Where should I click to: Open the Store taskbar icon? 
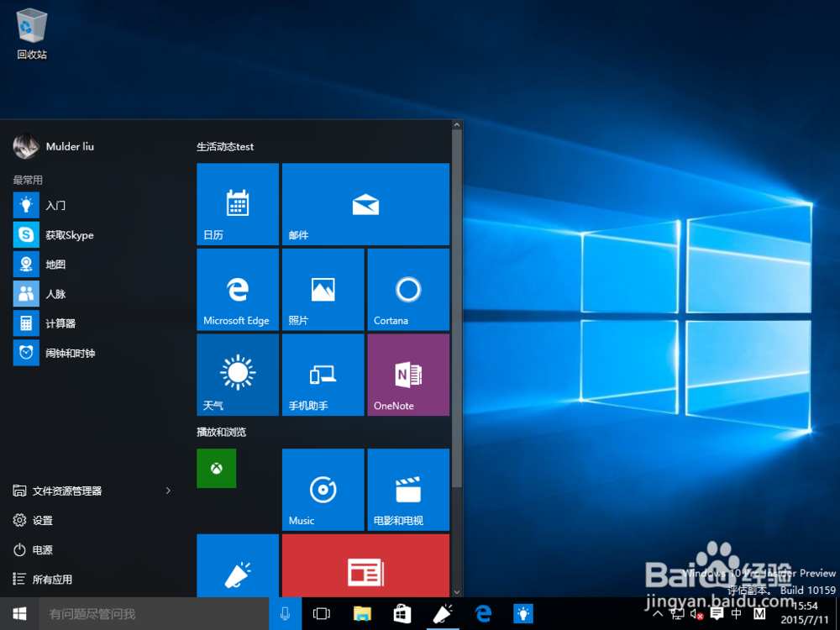coord(402,613)
